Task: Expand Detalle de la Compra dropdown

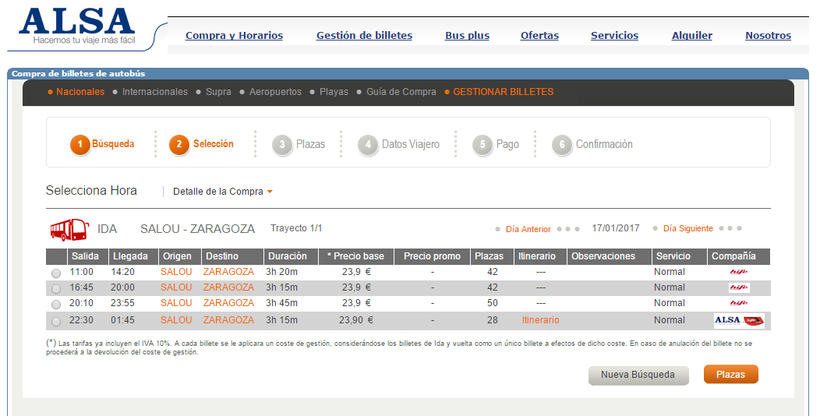Action: [222, 191]
